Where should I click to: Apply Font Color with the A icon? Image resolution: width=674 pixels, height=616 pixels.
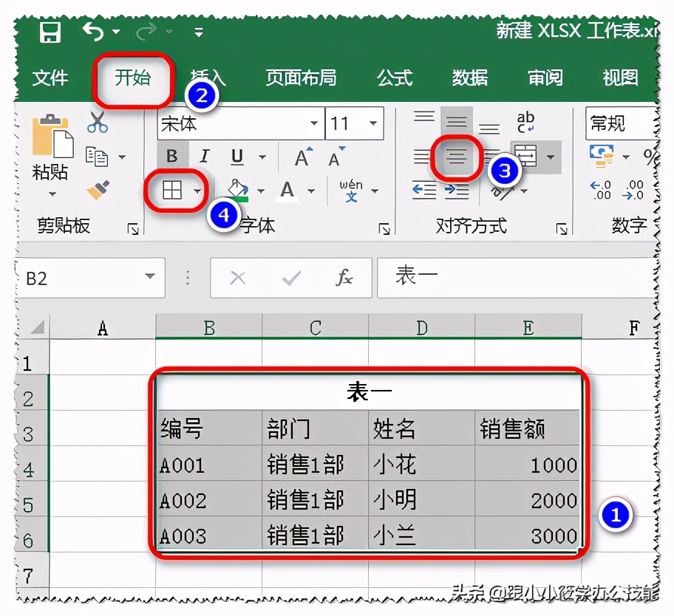click(x=288, y=190)
